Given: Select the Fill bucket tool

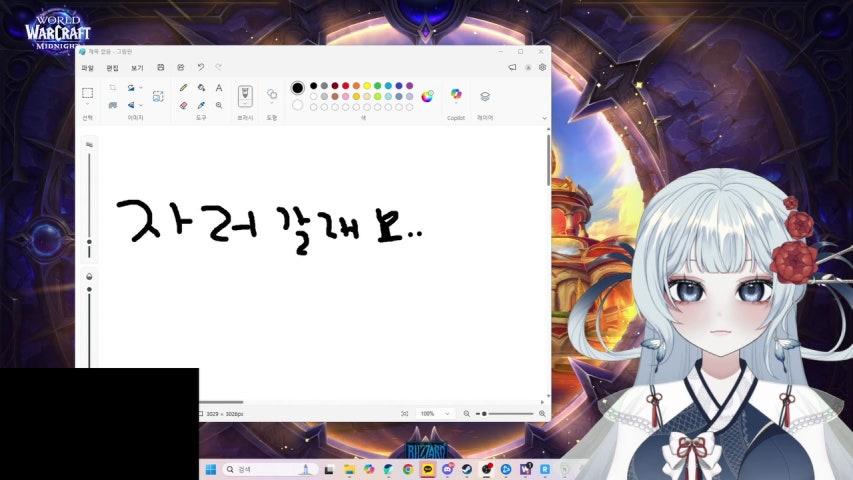Looking at the screenshot, I should (x=201, y=88).
